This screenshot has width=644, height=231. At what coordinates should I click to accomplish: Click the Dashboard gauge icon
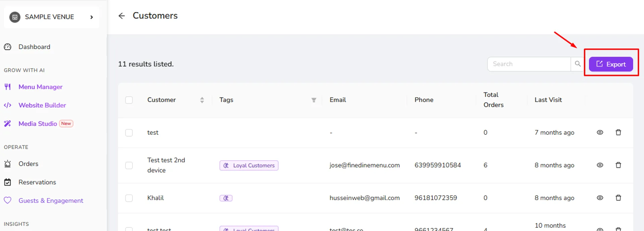(8, 47)
